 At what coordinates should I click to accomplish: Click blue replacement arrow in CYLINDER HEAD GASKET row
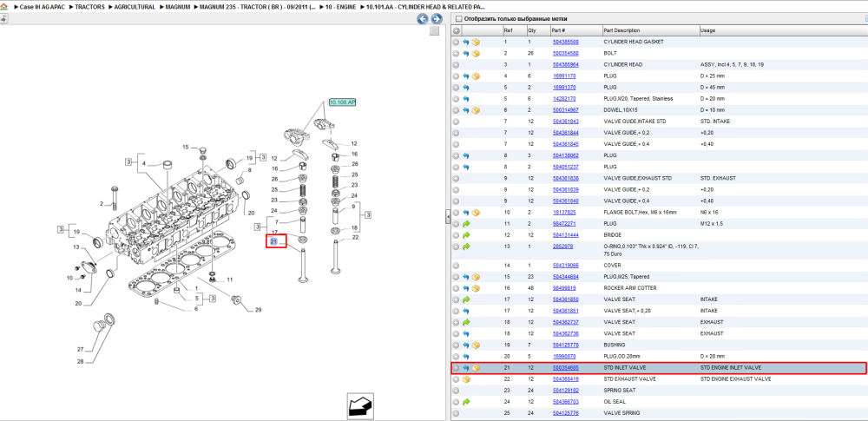[x=466, y=42]
